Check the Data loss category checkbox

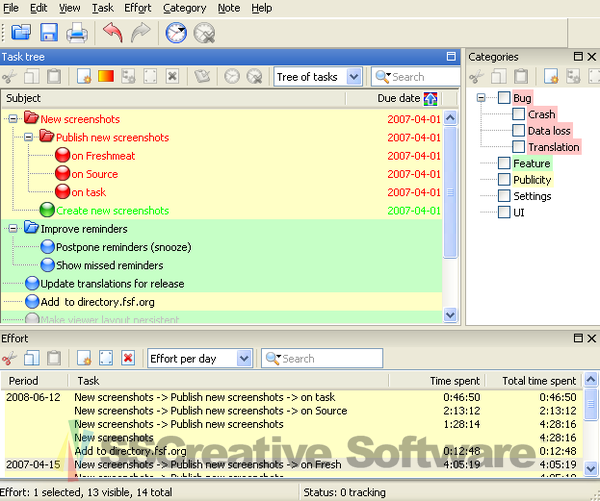point(518,131)
